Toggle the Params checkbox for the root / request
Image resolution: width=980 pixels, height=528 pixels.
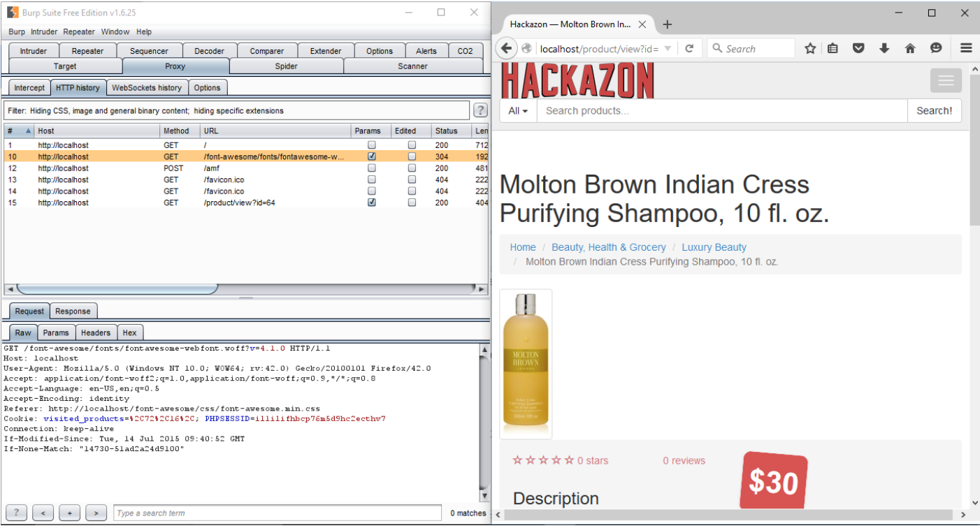[x=372, y=145]
